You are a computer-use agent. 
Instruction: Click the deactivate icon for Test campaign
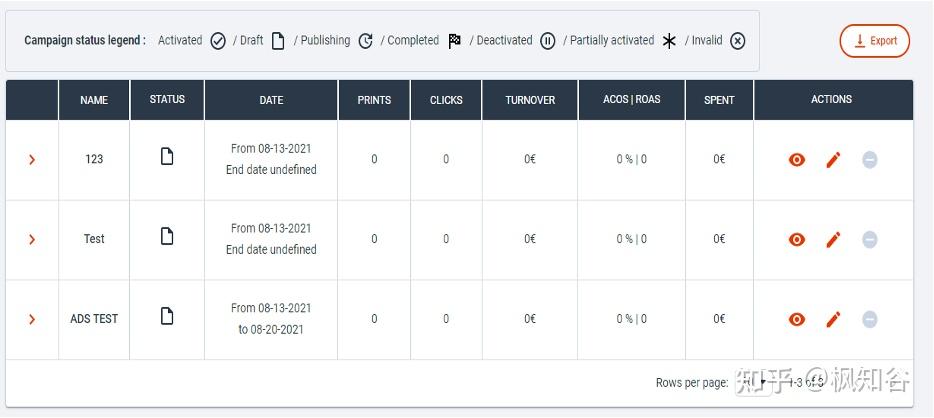(870, 239)
